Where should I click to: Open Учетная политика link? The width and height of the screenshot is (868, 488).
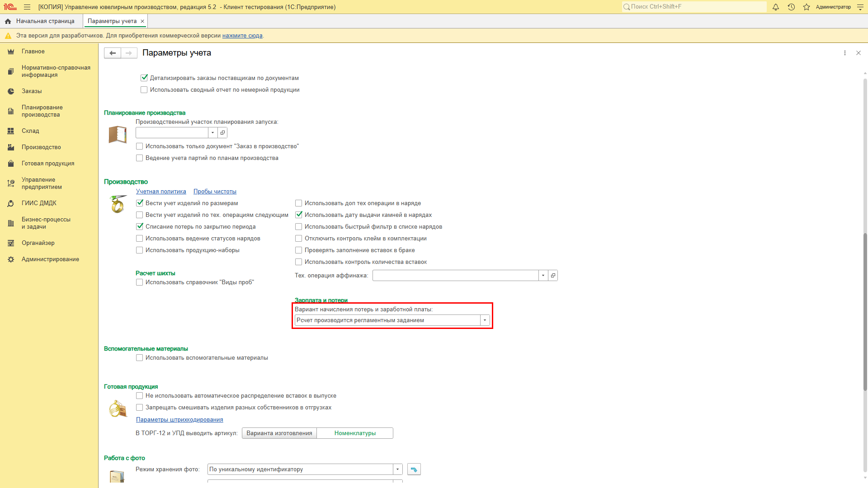tap(161, 192)
